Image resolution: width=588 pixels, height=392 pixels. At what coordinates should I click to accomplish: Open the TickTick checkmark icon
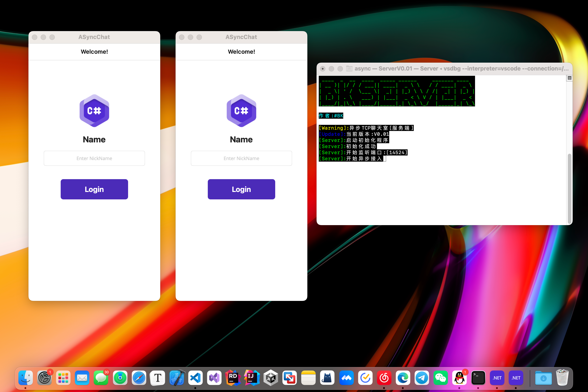click(x=365, y=378)
